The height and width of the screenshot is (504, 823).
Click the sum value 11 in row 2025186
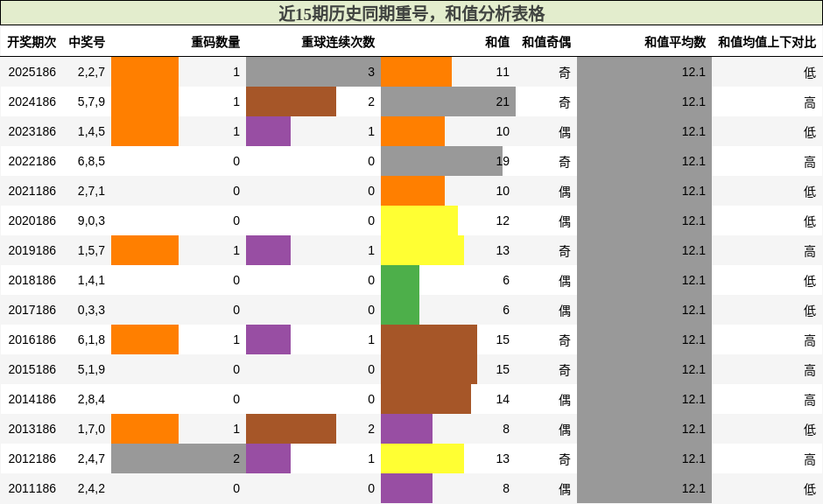pos(503,72)
